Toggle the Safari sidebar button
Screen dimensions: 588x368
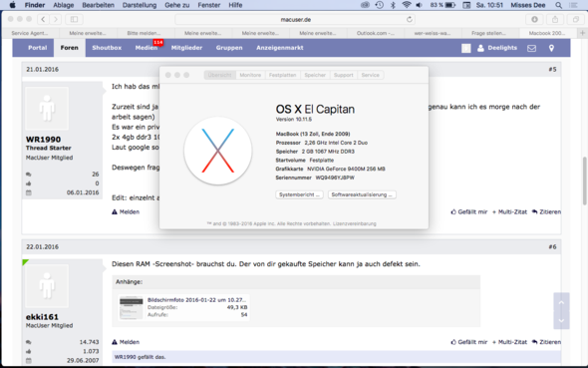(x=74, y=19)
